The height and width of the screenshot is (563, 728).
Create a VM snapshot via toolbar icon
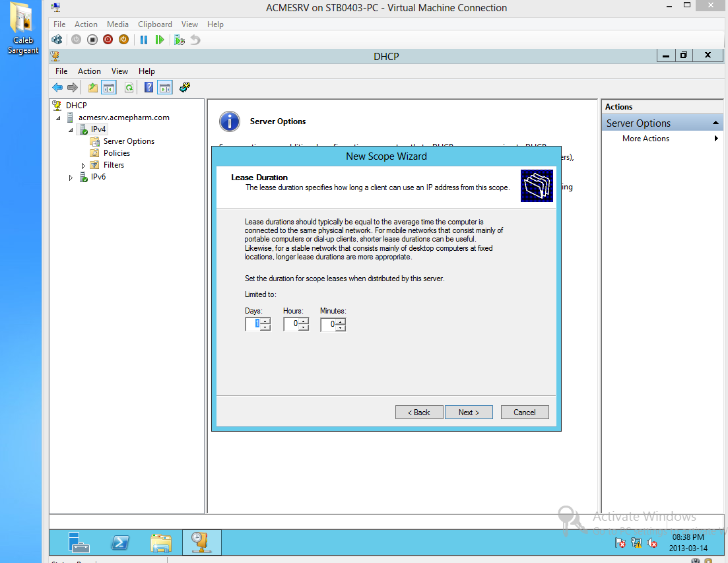(x=180, y=40)
